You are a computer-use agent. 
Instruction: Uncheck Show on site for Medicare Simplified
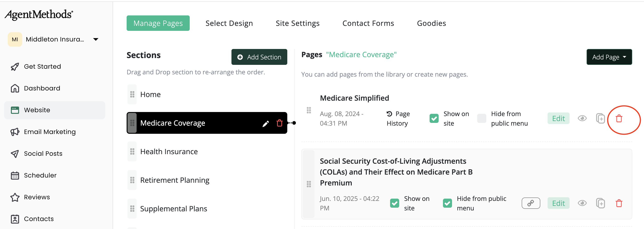pyautogui.click(x=434, y=118)
